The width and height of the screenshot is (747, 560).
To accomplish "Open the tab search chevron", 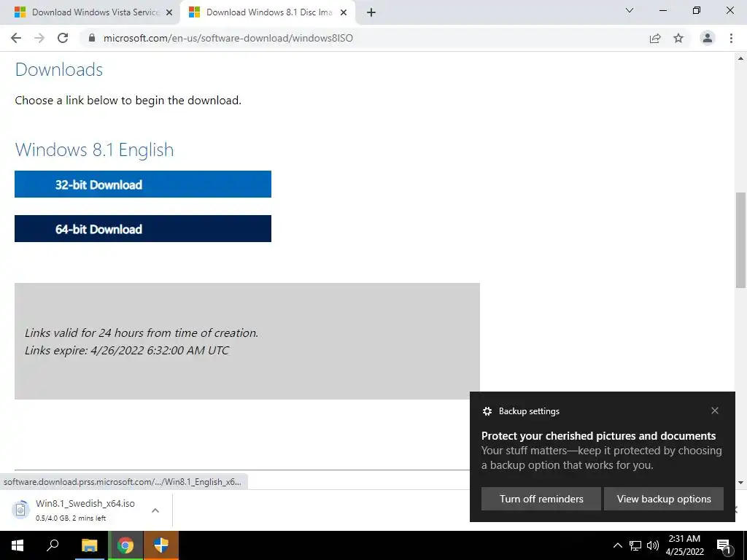I will [630, 10].
